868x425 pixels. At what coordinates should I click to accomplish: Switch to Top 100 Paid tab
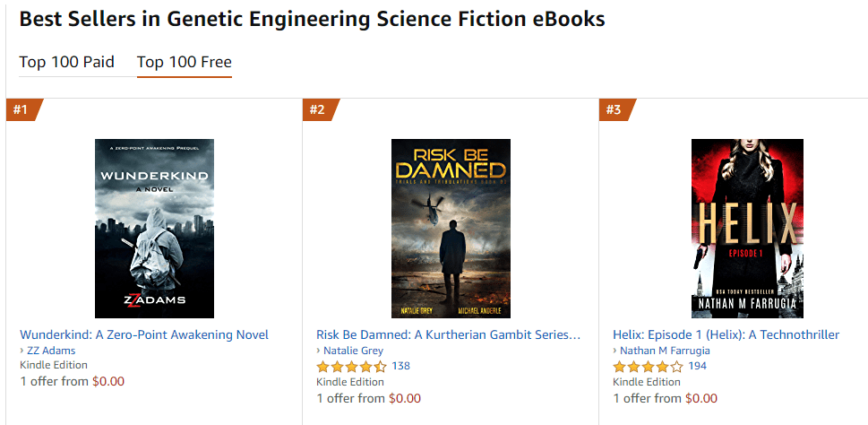click(x=66, y=62)
